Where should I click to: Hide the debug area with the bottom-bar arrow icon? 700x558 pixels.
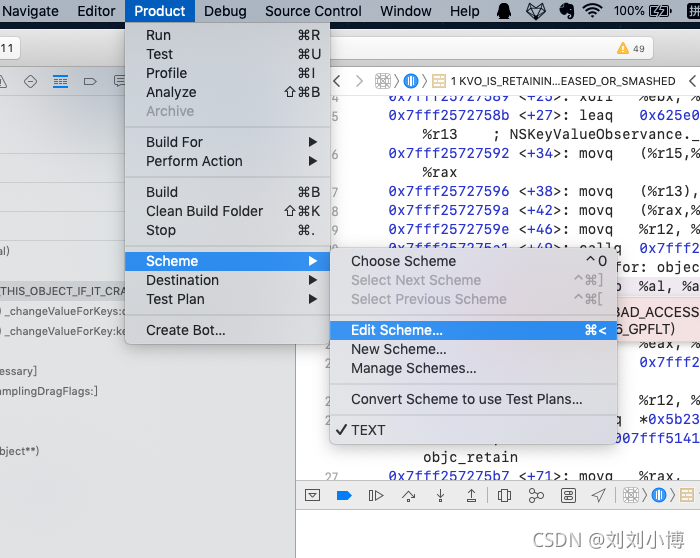pos(312,495)
